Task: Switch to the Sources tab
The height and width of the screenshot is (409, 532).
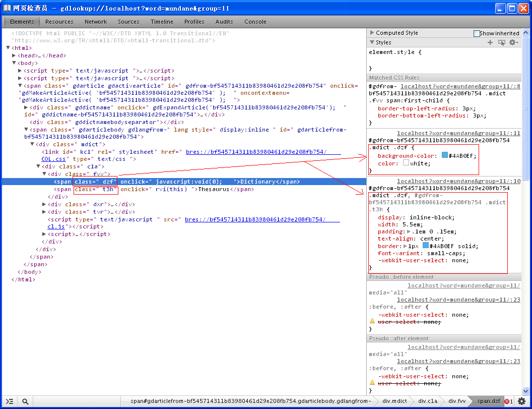Action: click(x=128, y=22)
